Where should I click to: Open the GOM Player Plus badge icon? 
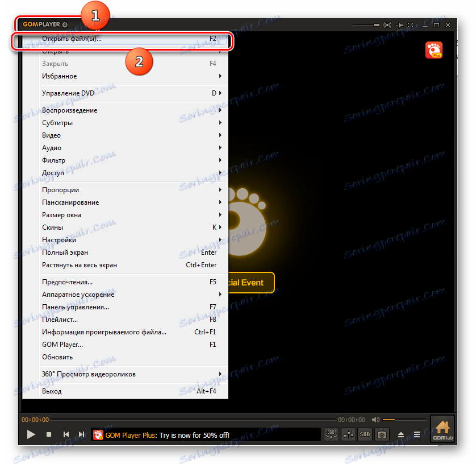(x=434, y=50)
